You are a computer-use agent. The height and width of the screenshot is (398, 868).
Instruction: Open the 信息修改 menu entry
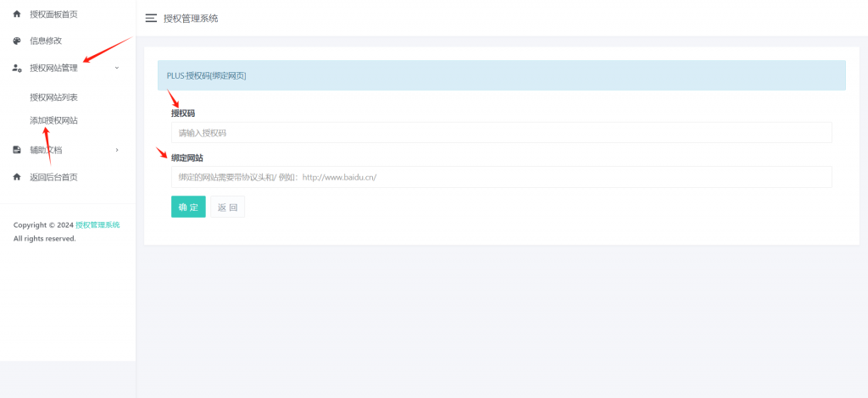46,41
